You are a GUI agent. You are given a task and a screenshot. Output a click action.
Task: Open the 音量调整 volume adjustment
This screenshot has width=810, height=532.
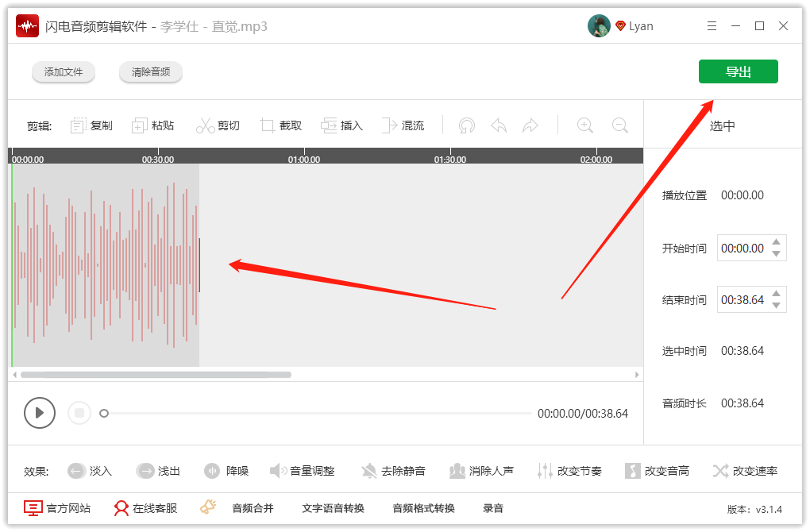(x=303, y=471)
